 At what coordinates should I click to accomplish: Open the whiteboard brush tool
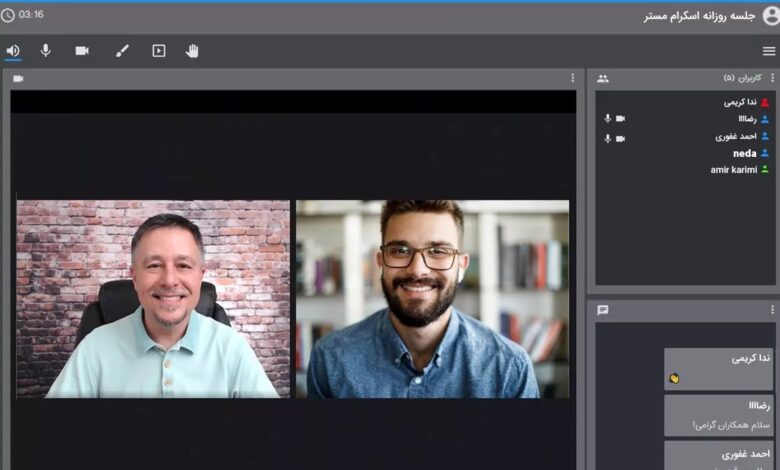pos(122,51)
